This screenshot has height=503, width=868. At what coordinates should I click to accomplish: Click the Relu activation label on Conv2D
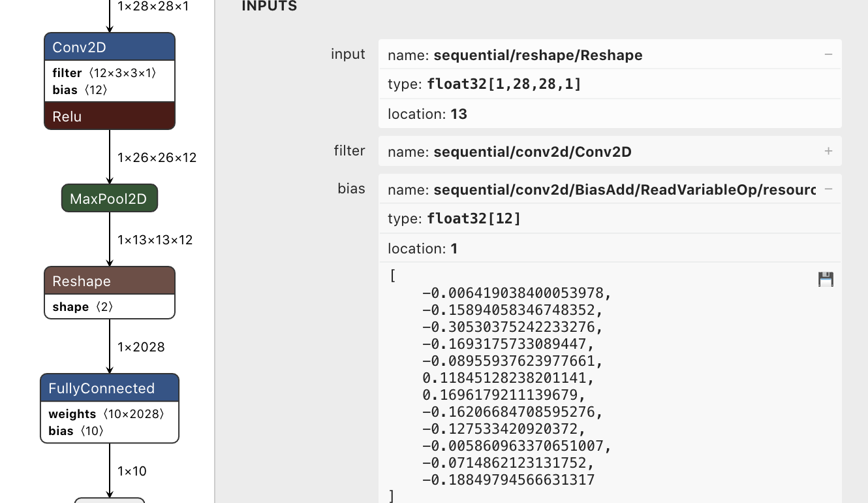pyautogui.click(x=109, y=116)
